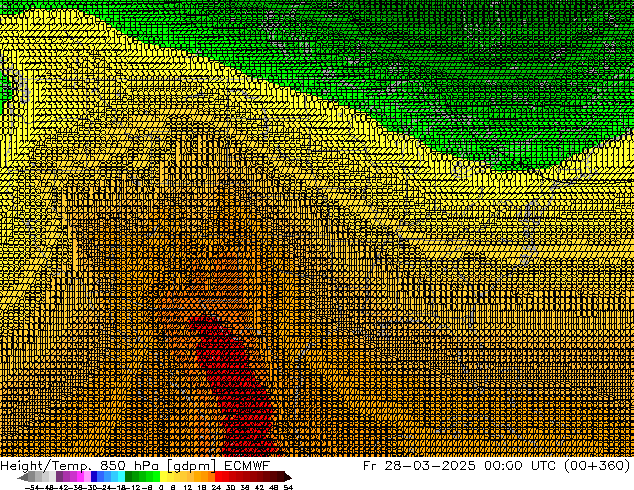Click the legend's right dark arrow tip

(x=289, y=478)
